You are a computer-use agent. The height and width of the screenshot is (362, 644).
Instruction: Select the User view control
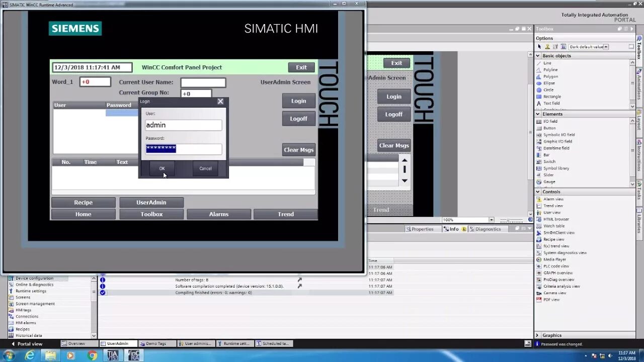(551, 212)
